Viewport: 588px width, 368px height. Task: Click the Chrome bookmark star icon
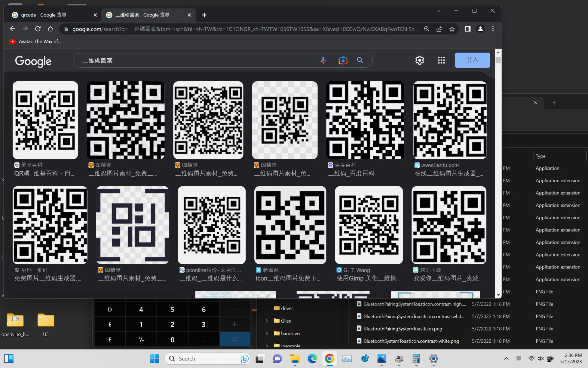click(x=452, y=29)
